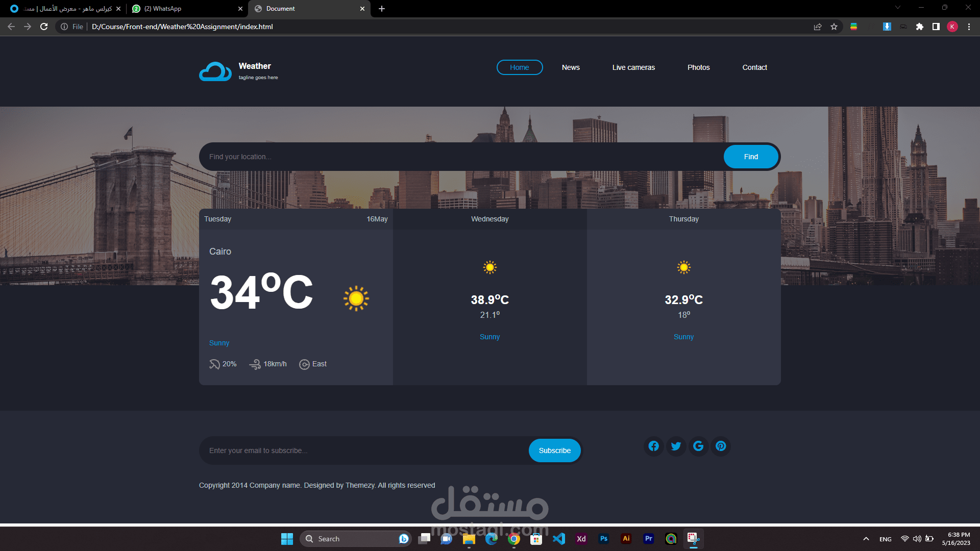Viewport: 980px width, 551px height.
Task: Click the Google social icon
Action: click(x=698, y=446)
